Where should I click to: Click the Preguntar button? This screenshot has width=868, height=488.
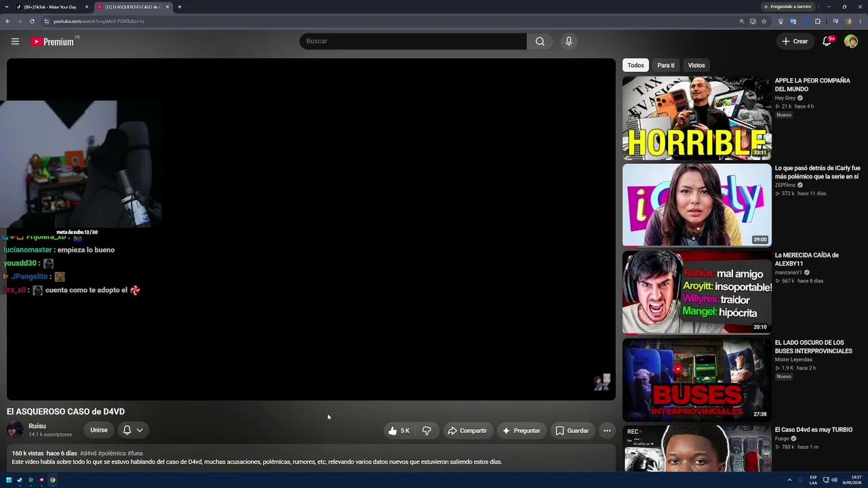pyautogui.click(x=521, y=430)
